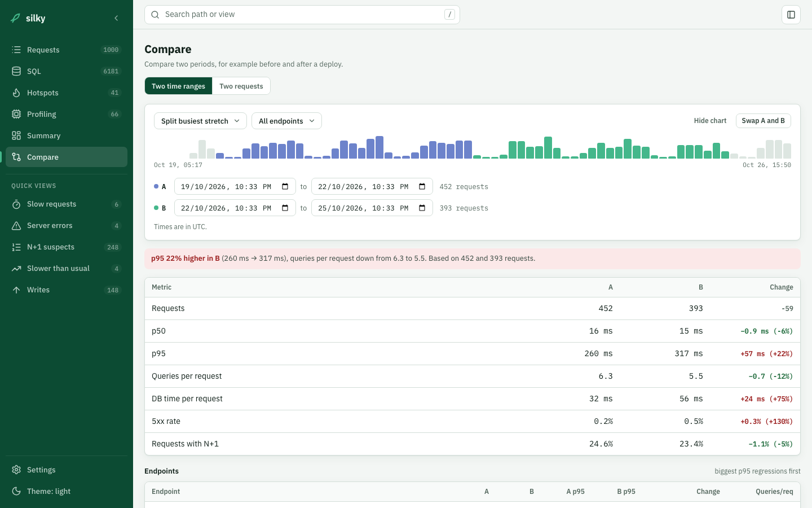Click the magnifier icon in the search bar
The width and height of the screenshot is (812, 508).
click(x=155, y=15)
